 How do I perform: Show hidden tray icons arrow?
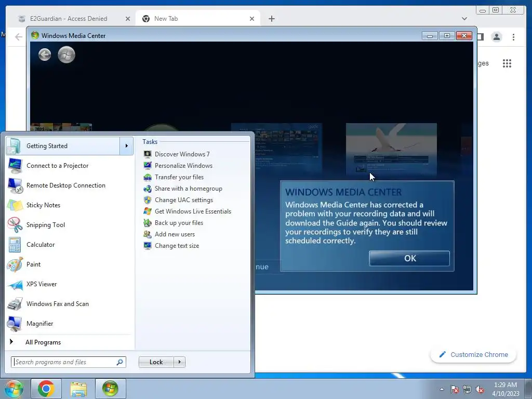tap(442, 389)
